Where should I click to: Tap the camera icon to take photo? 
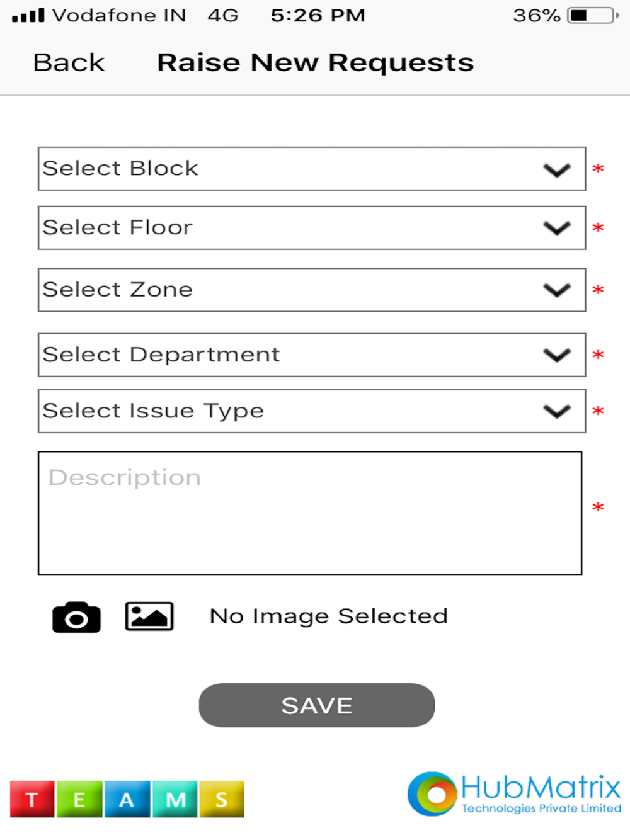tap(76, 617)
